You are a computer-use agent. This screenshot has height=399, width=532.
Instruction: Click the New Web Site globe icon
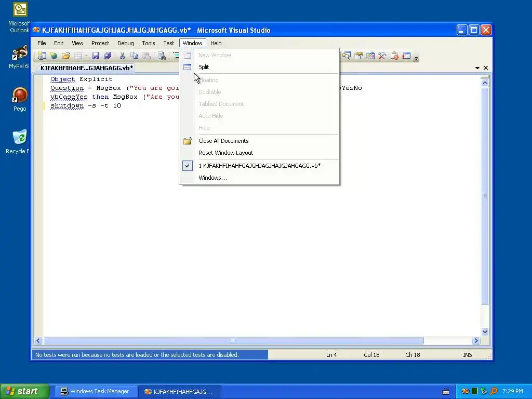(54, 56)
